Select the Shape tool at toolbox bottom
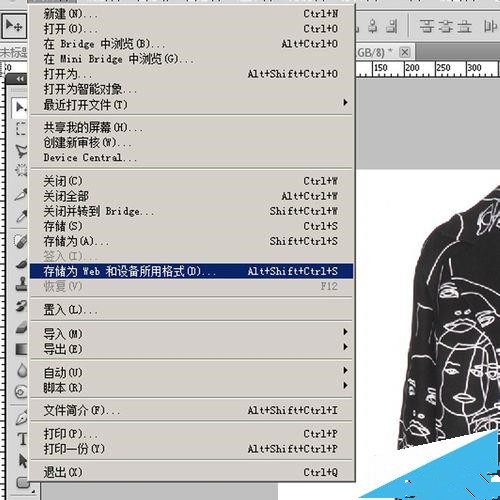 (22, 482)
